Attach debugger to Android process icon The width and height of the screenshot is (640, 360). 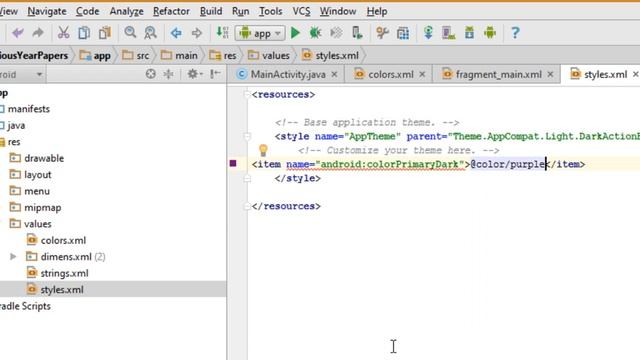coord(357,33)
